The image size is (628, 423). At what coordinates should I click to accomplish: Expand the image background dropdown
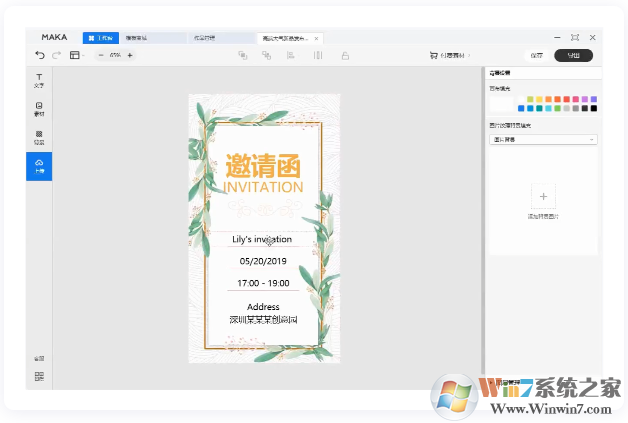click(543, 139)
